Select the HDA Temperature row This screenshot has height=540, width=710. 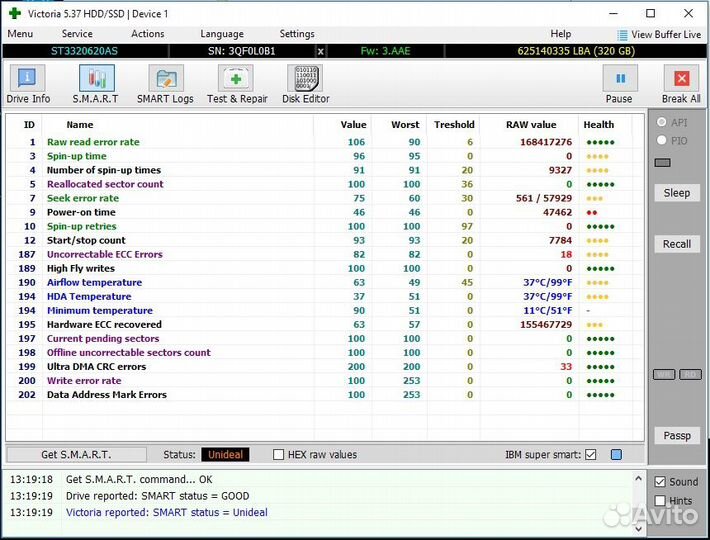click(x=324, y=296)
